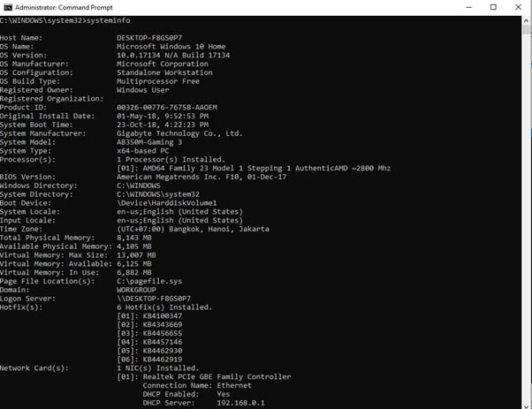Click the 'Registered Organization:' label

tap(51, 99)
